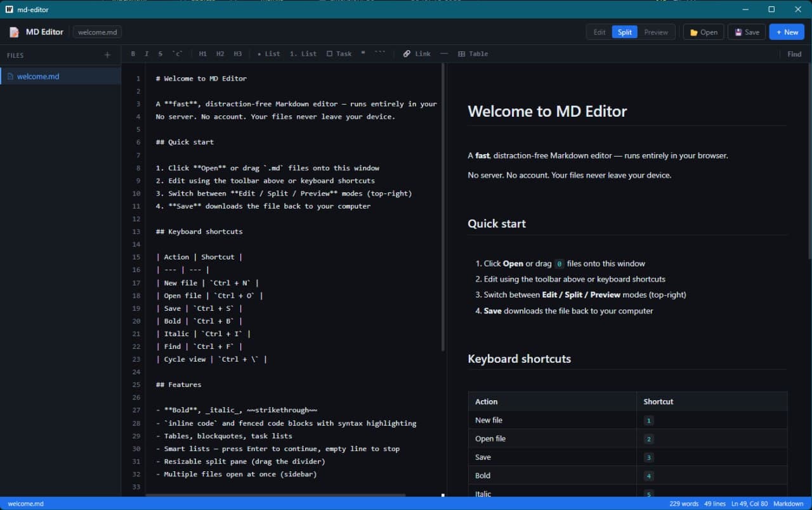Apply strikethrough with the S button
This screenshot has height=510, width=812.
tap(160, 54)
